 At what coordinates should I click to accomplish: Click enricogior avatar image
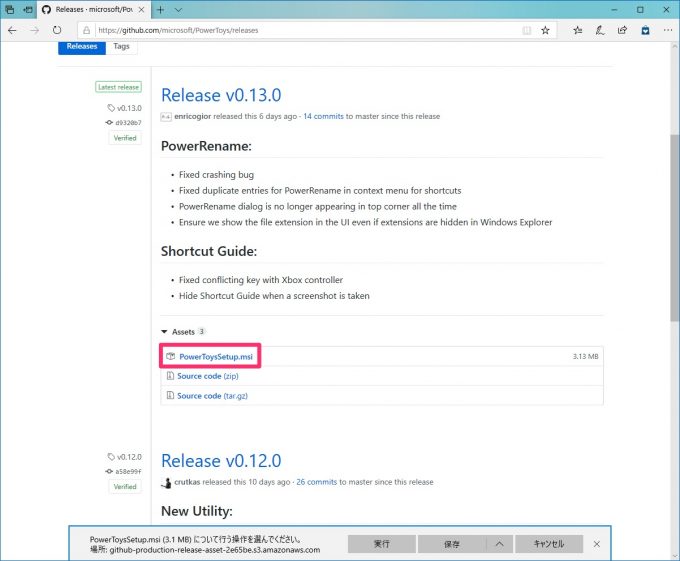[166, 117]
